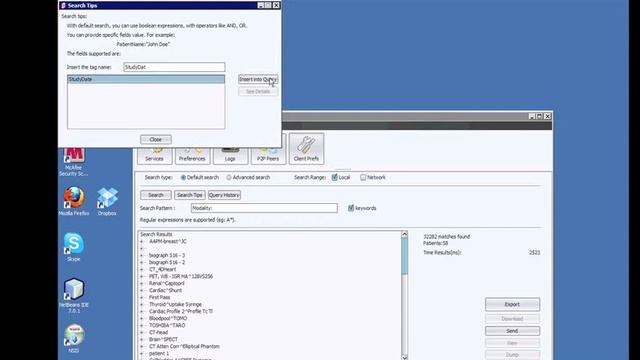640x360 pixels.
Task: Click the Search button
Action: (x=156, y=195)
